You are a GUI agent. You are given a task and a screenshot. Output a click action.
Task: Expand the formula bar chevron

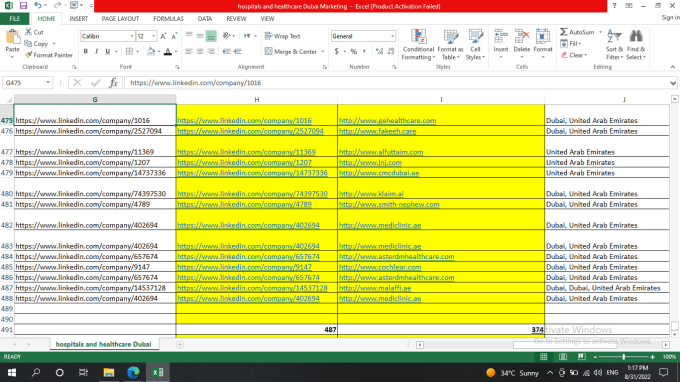pyautogui.click(x=673, y=83)
